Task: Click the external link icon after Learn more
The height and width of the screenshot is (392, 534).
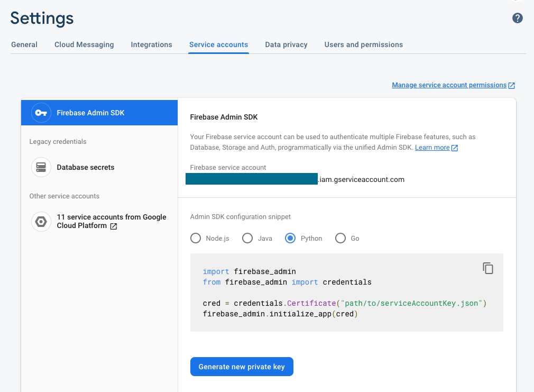Action: tap(455, 148)
